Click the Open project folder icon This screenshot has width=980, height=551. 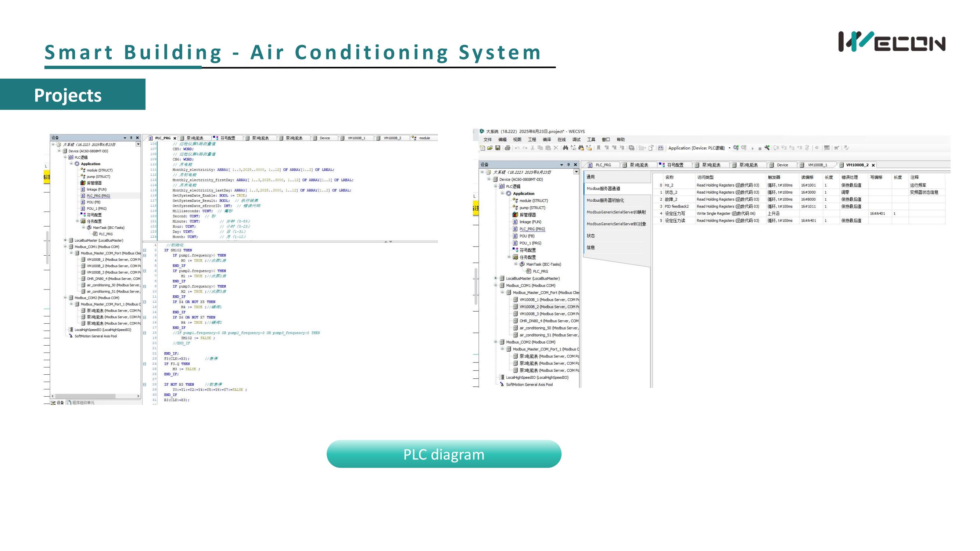pyautogui.click(x=490, y=148)
